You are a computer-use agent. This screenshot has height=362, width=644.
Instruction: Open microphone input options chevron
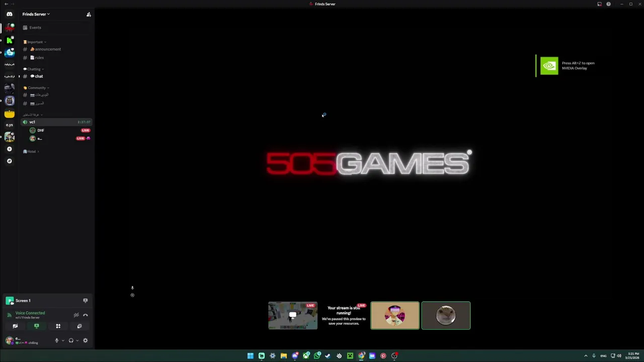pos(62,341)
